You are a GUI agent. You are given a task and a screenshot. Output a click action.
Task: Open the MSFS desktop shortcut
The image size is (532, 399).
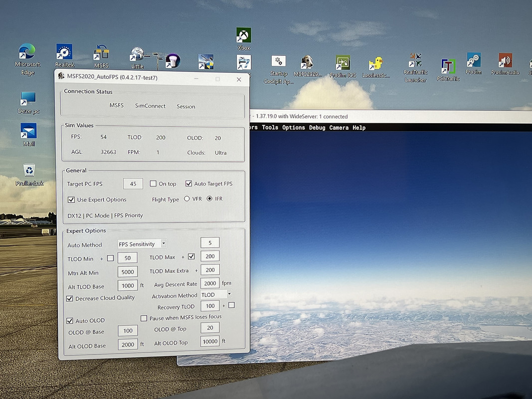click(x=101, y=56)
